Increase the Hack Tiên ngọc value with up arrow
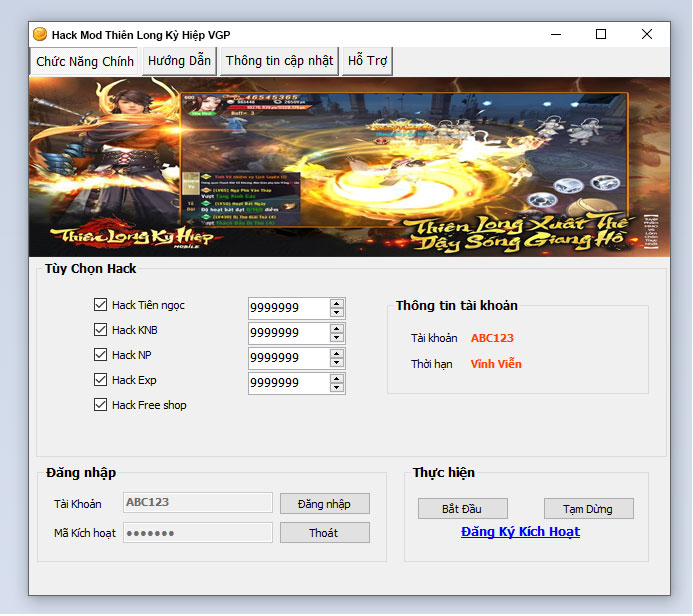This screenshot has height=616, width=693. (337, 304)
